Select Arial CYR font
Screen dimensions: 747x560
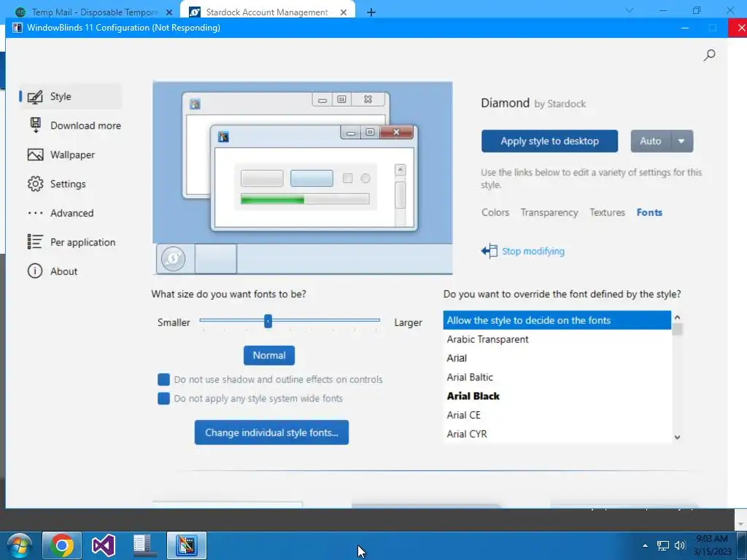557,434
